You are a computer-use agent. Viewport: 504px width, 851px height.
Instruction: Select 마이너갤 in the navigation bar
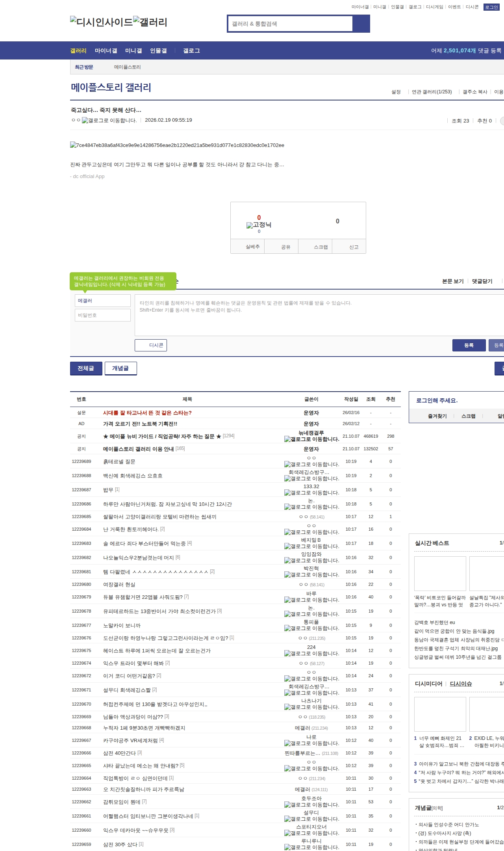[106, 51]
